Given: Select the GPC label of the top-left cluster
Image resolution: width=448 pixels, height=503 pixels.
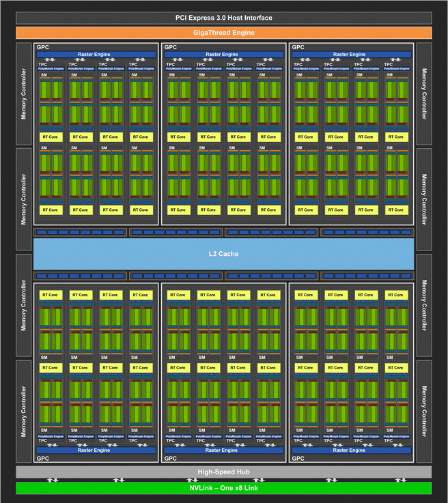Looking at the screenshot, I should click(42, 47).
